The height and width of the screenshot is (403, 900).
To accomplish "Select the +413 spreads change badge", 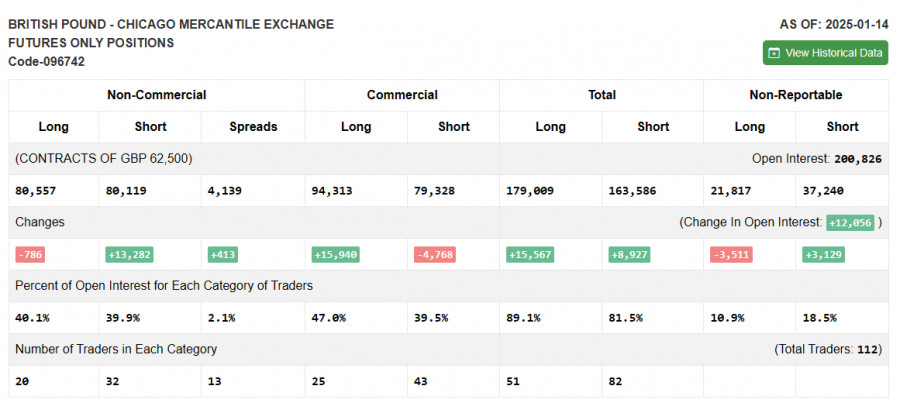I will (224, 254).
